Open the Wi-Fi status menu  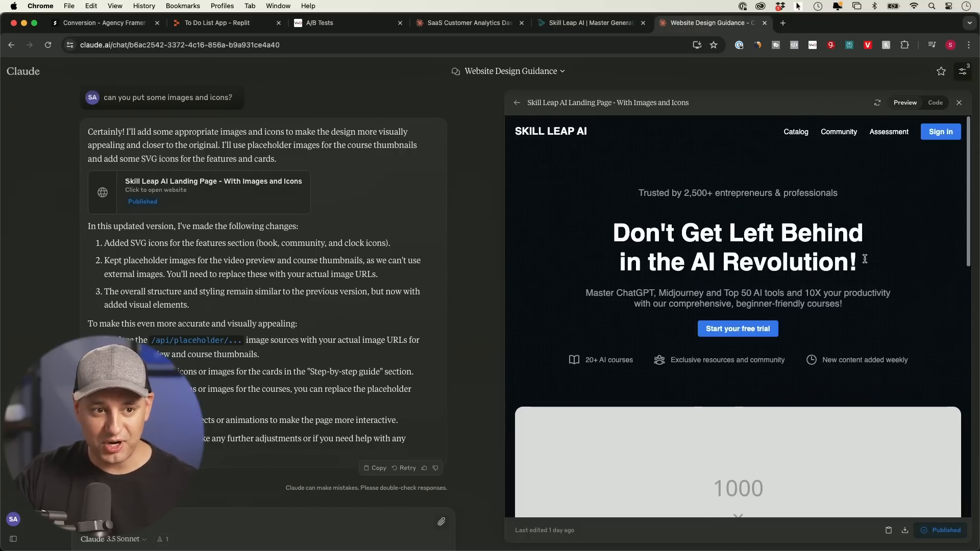tap(914, 6)
